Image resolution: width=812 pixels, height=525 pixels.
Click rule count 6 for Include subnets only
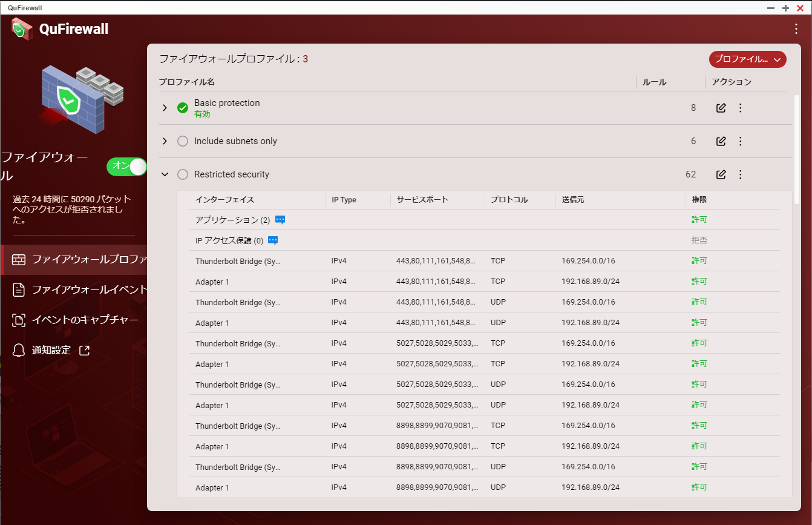click(693, 141)
